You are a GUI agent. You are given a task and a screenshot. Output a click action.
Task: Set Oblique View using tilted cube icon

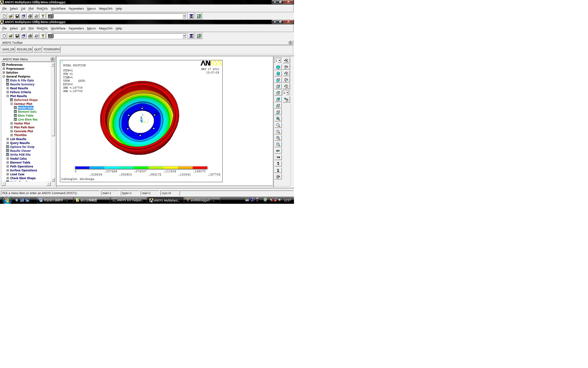coord(278,74)
